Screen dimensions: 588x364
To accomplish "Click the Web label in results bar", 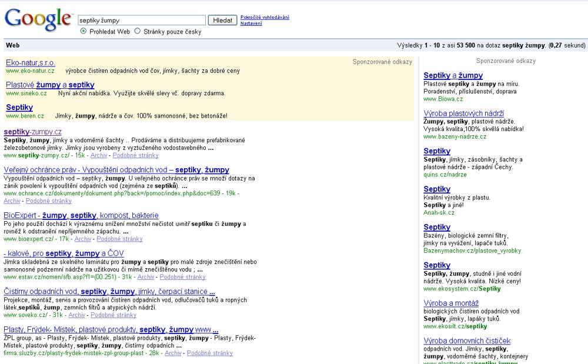I will coord(13,45).
